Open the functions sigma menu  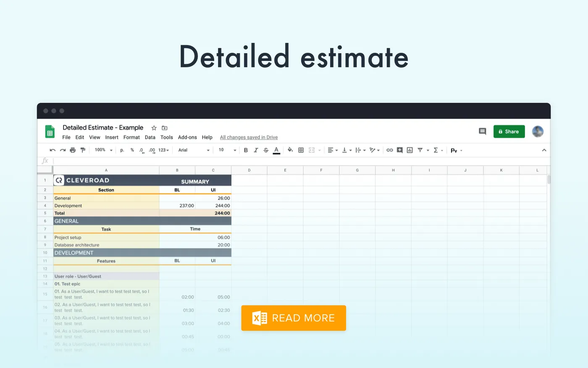[x=438, y=150]
